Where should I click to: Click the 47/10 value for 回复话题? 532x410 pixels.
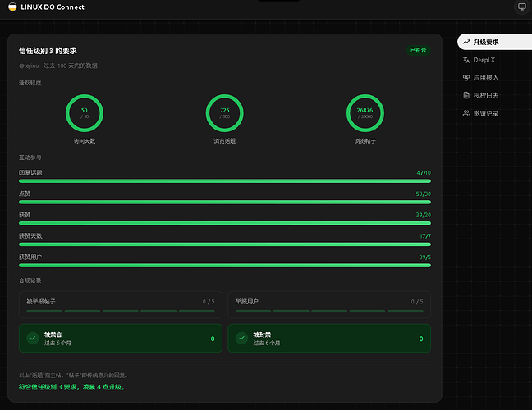click(424, 172)
